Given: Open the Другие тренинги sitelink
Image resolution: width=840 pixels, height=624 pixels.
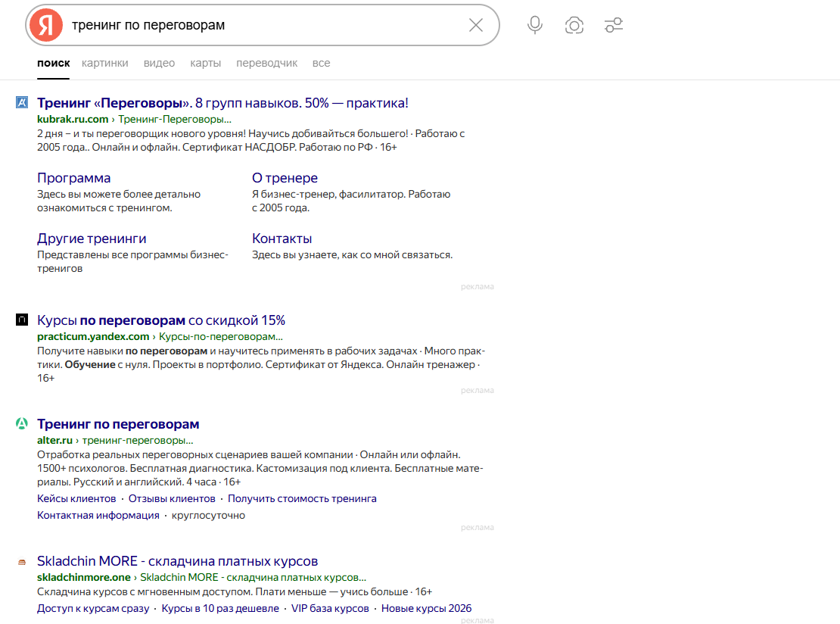Looking at the screenshot, I should pyautogui.click(x=92, y=239).
